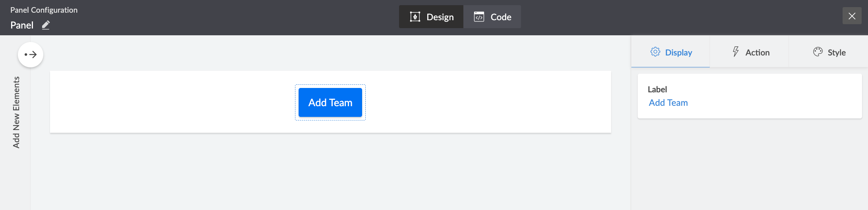Click the Panel name text in header
Viewport: 868px width, 210px height.
click(22, 25)
